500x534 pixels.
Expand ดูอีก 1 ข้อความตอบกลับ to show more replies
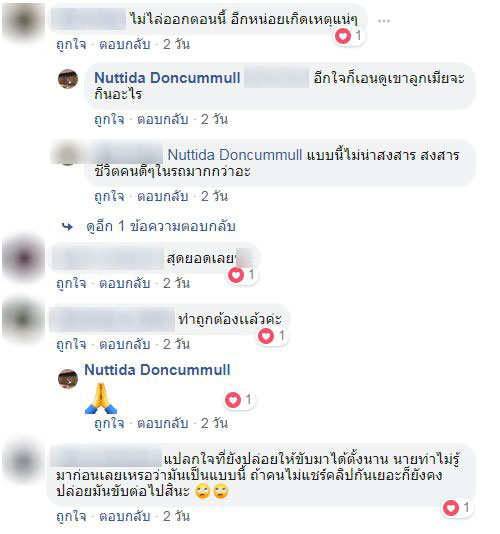click(161, 226)
